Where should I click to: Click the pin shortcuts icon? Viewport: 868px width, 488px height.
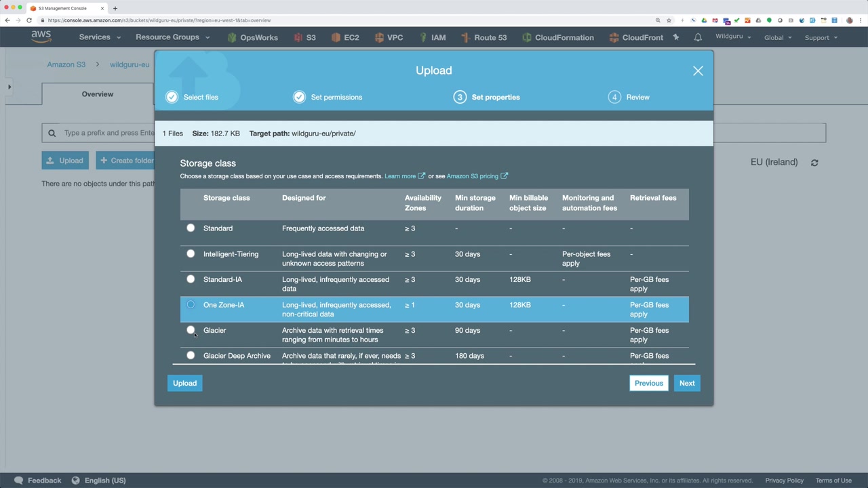[x=676, y=37]
